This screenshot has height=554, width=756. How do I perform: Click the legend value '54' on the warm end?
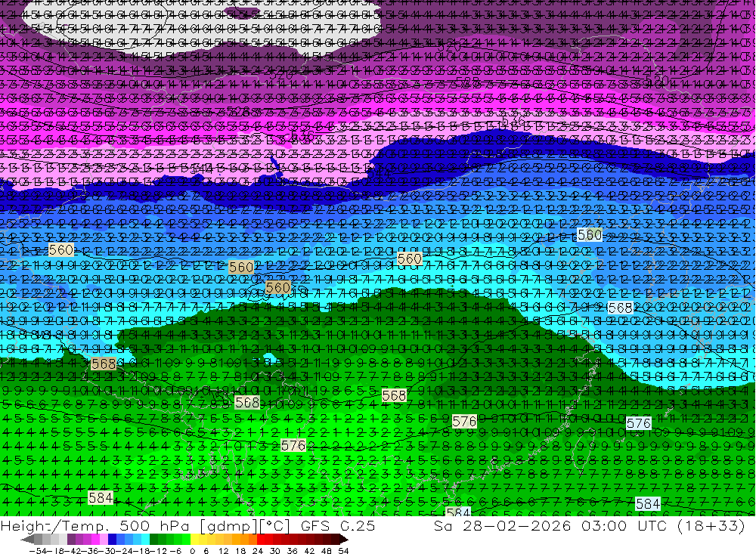pyautogui.click(x=343, y=551)
